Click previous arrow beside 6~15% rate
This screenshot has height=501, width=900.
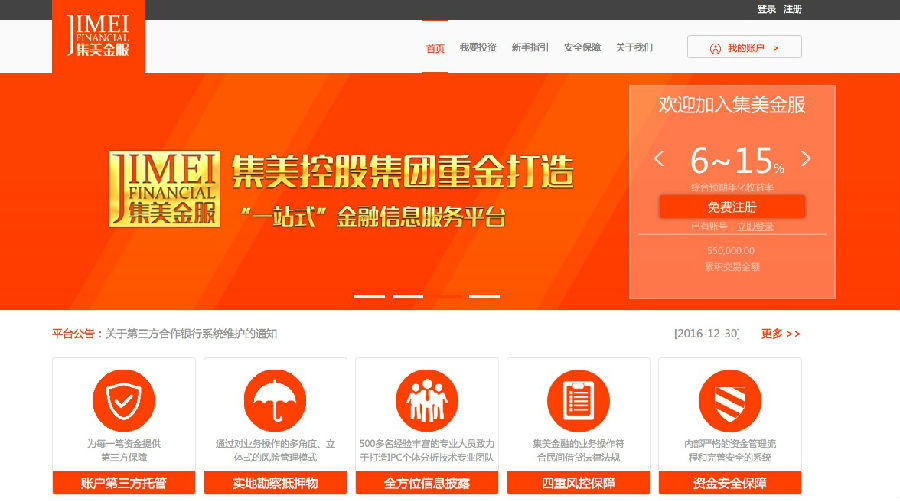pos(659,158)
